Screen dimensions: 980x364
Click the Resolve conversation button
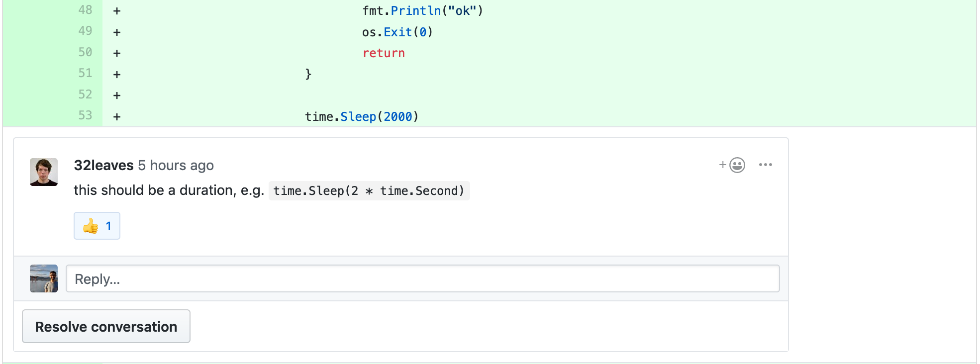tap(105, 326)
